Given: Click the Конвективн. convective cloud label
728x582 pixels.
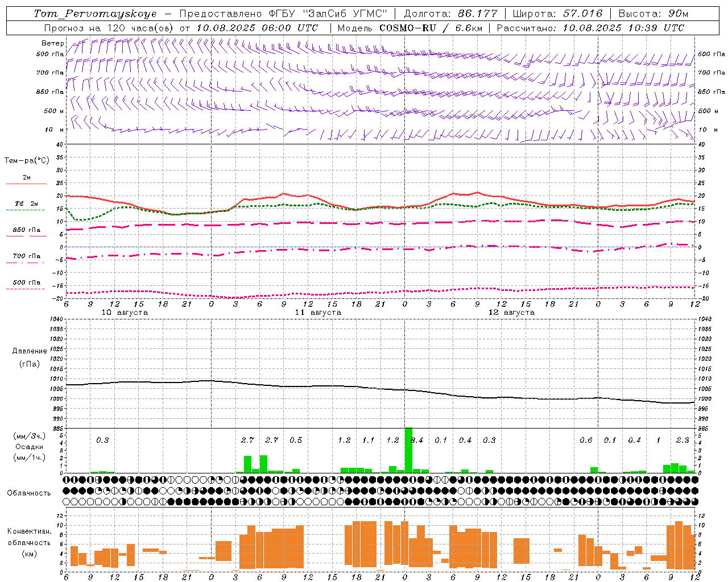Looking at the screenshot, I should [29, 531].
